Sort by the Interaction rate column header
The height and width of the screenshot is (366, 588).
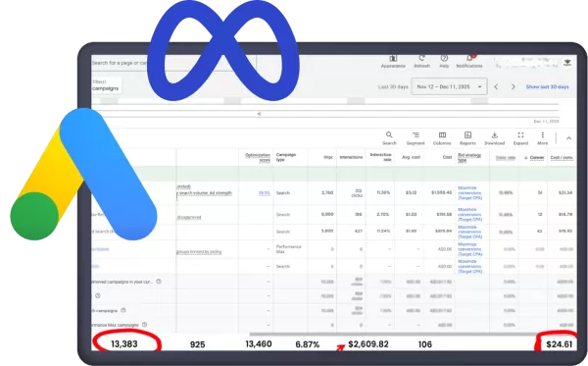tap(380, 157)
